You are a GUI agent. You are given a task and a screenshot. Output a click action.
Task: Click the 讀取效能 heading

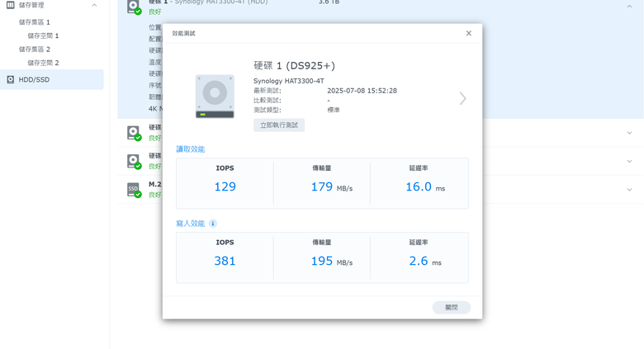point(190,149)
